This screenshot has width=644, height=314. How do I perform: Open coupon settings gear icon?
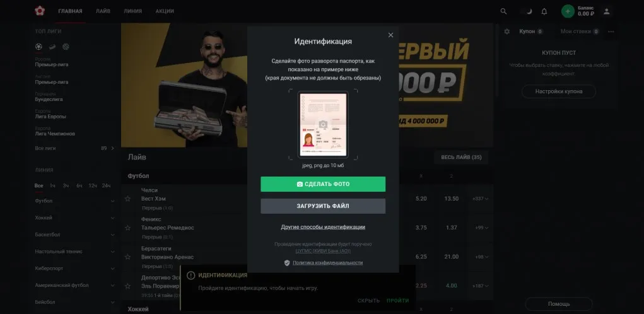tap(507, 32)
